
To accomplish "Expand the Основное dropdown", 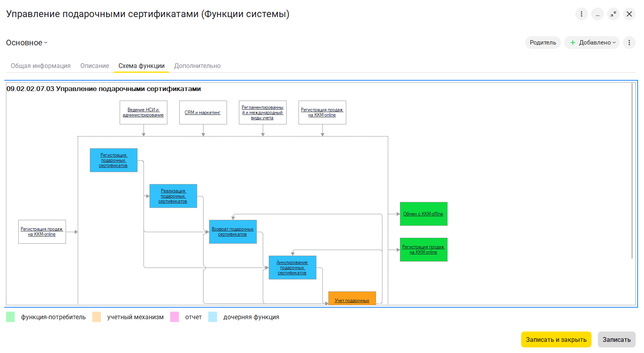I will 27,43.
